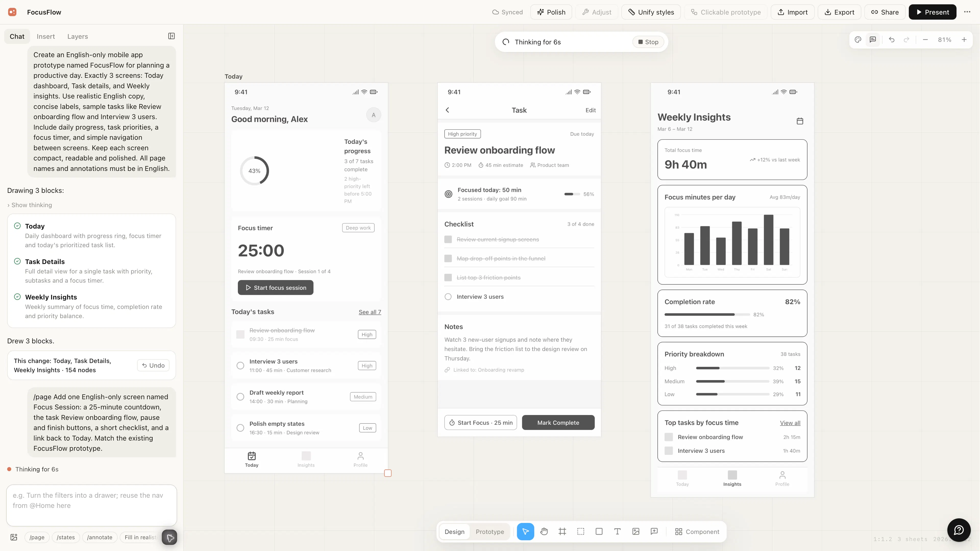Zoom in with the plus icon
This screenshot has width=980, height=551.
(x=964, y=40)
